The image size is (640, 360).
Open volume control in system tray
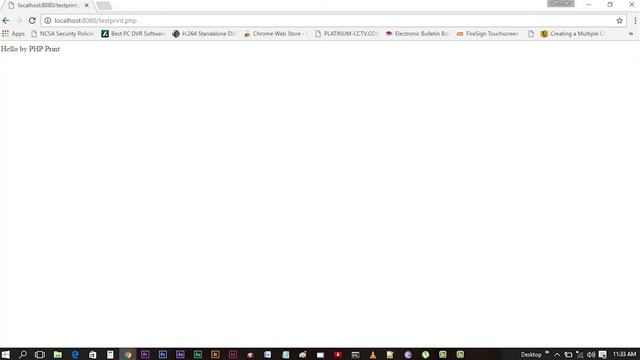pyautogui.click(x=591, y=354)
